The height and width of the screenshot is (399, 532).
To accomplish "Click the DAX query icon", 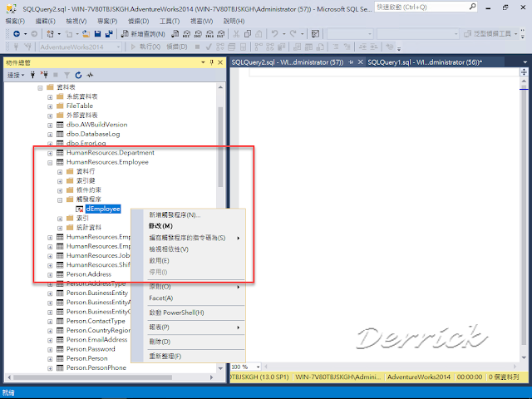I will (x=221, y=33).
